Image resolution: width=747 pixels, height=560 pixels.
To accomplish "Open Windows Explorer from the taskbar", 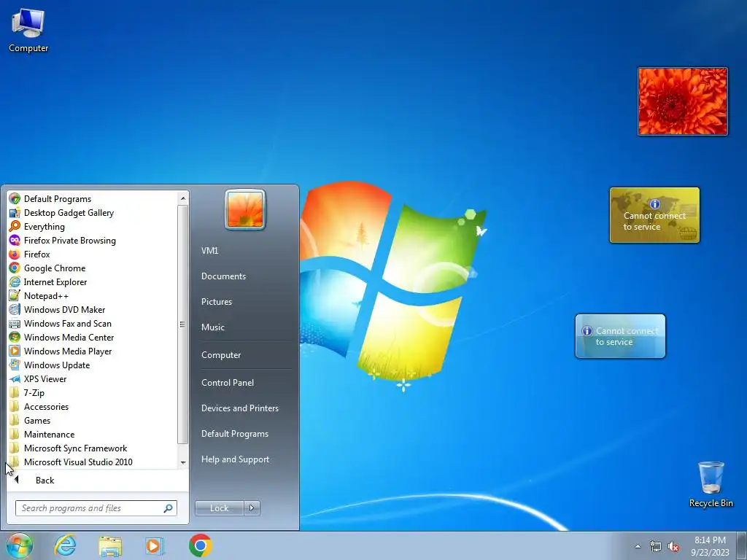I will click(110, 545).
